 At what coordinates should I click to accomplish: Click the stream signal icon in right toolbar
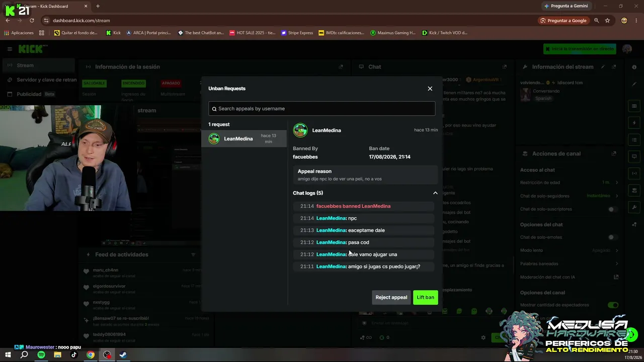click(x=634, y=173)
